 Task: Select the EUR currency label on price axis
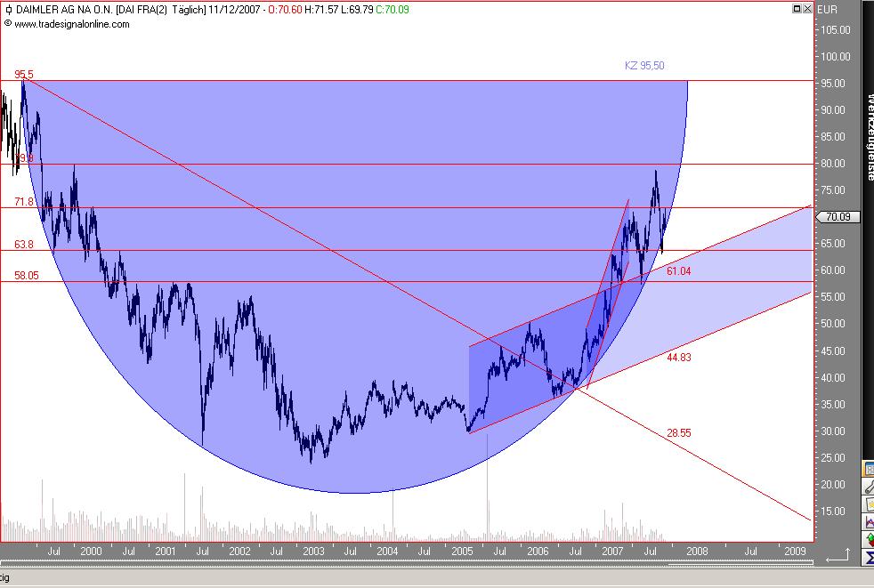click(x=827, y=10)
